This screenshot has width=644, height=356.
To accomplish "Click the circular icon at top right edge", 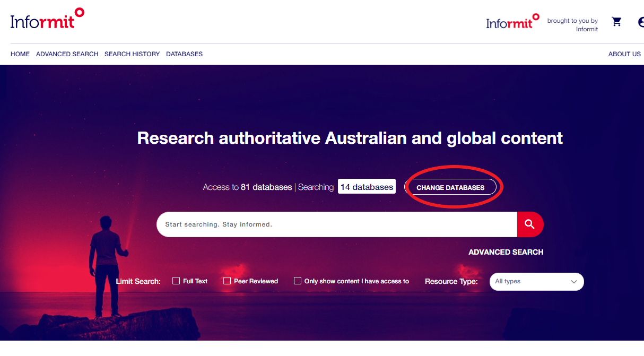I will tap(640, 22).
